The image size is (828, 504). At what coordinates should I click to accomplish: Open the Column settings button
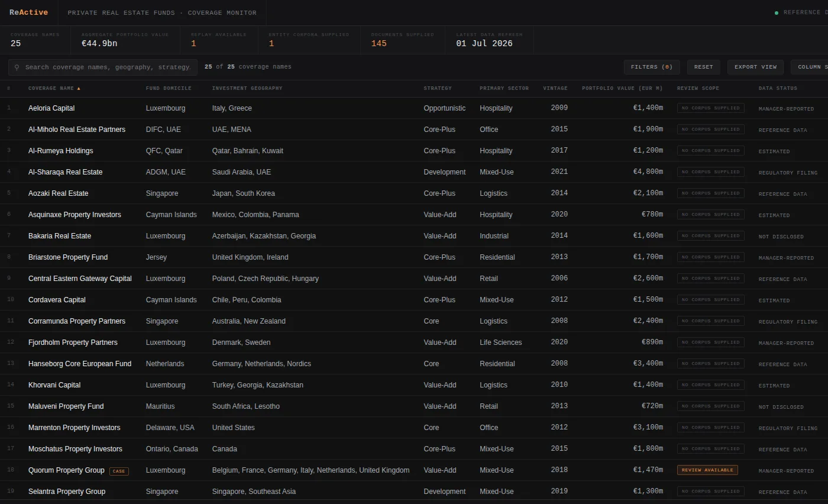809,67
